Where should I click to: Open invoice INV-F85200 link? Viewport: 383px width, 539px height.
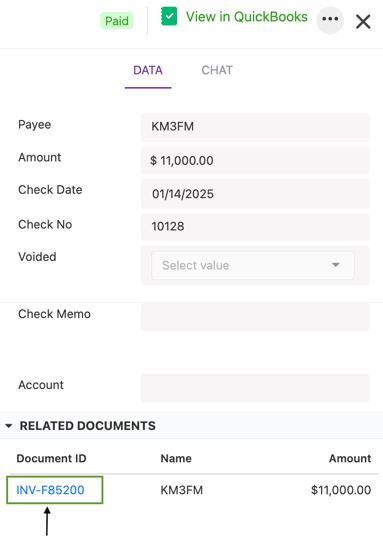tap(50, 490)
